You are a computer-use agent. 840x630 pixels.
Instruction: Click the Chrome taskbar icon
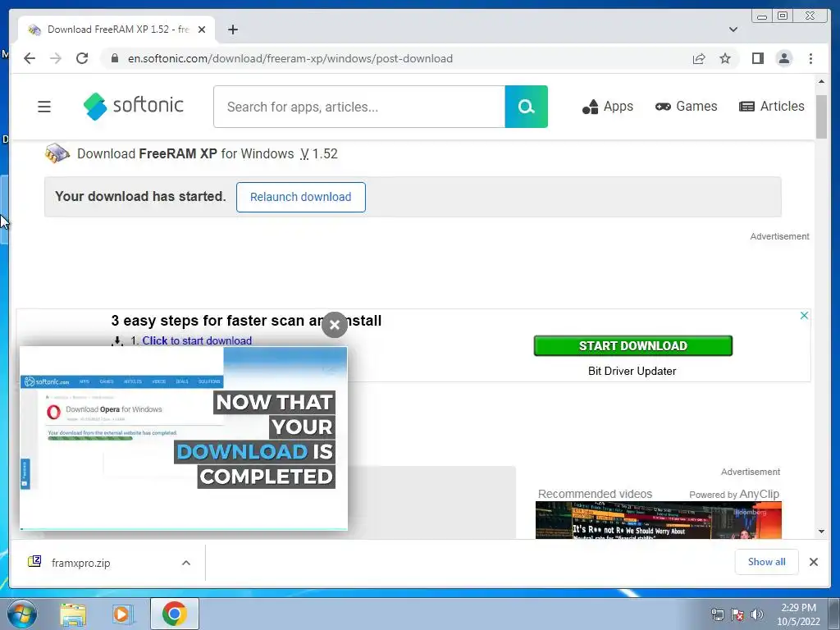pyautogui.click(x=174, y=614)
